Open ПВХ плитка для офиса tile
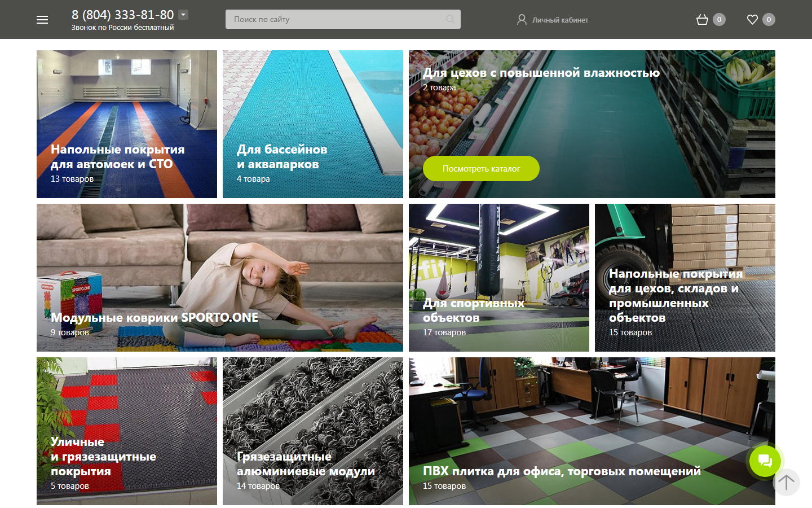Screen dimensions: 812x508 pyautogui.click(x=592, y=431)
